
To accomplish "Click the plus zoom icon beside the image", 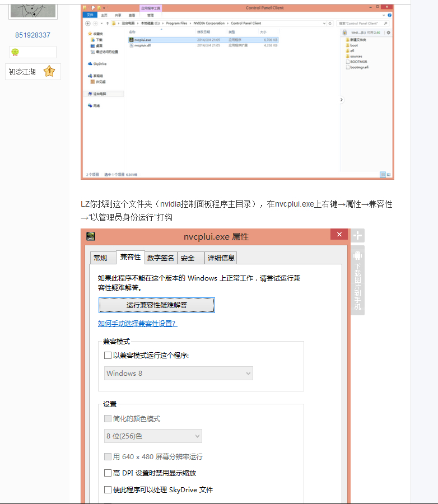I will pyautogui.click(x=357, y=236).
